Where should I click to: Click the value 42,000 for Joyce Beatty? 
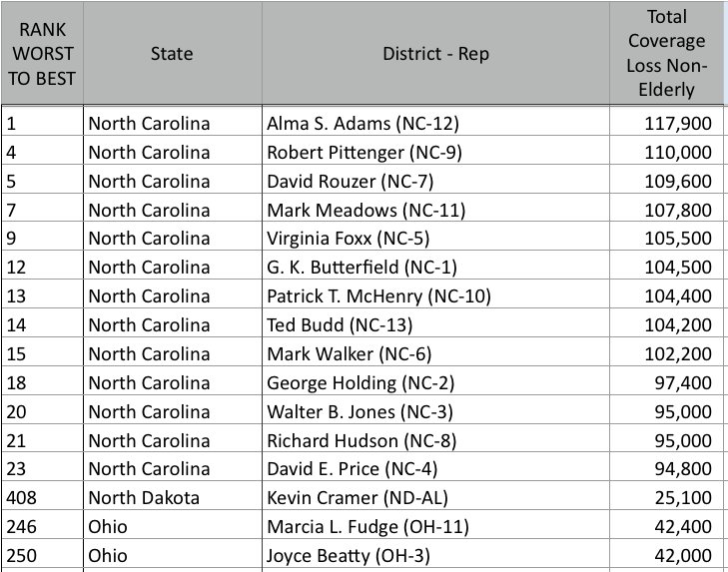click(x=666, y=555)
